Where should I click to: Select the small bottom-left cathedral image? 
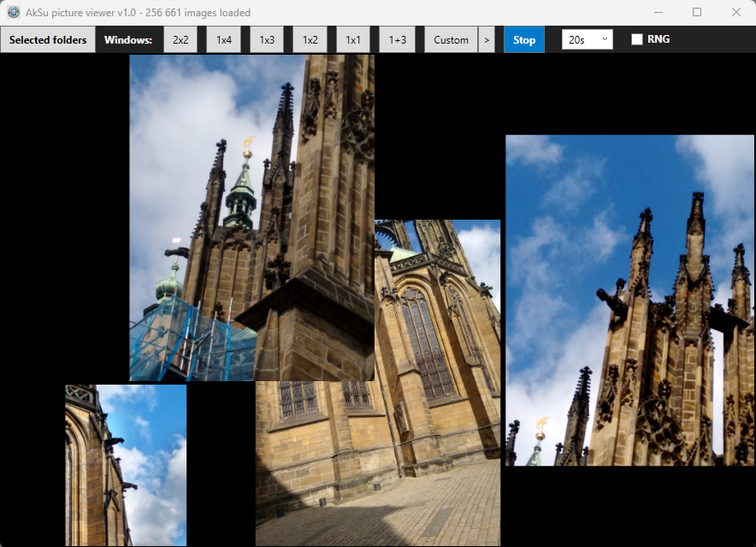(x=126, y=465)
